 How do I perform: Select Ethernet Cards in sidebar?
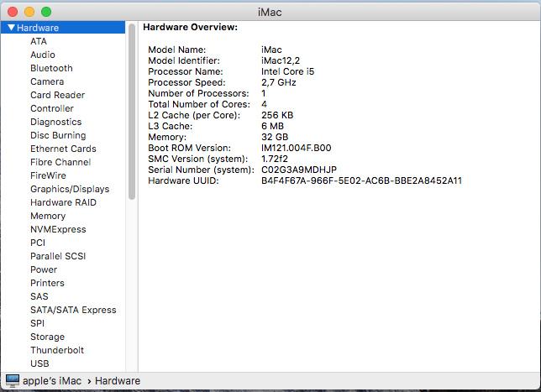pos(63,149)
